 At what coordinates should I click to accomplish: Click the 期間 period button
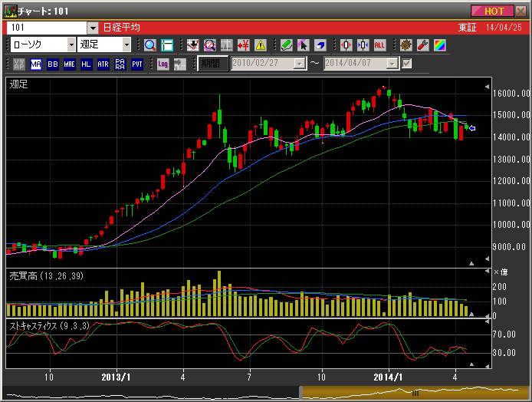click(212, 64)
